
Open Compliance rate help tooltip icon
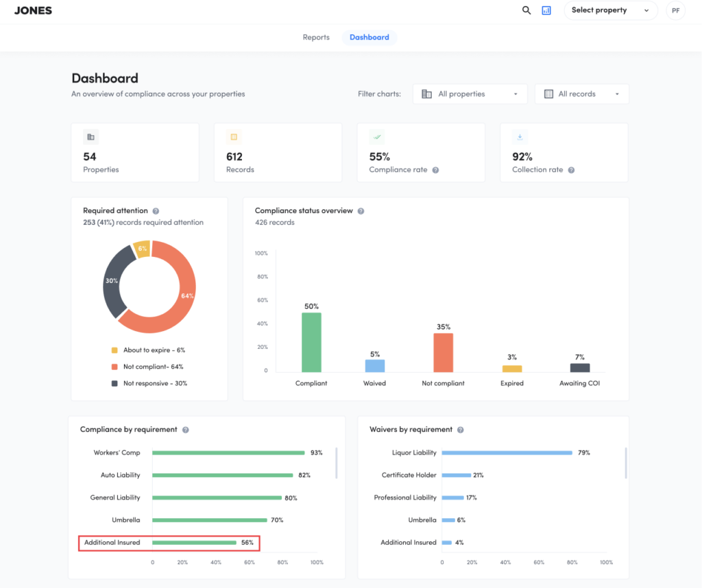tap(435, 170)
